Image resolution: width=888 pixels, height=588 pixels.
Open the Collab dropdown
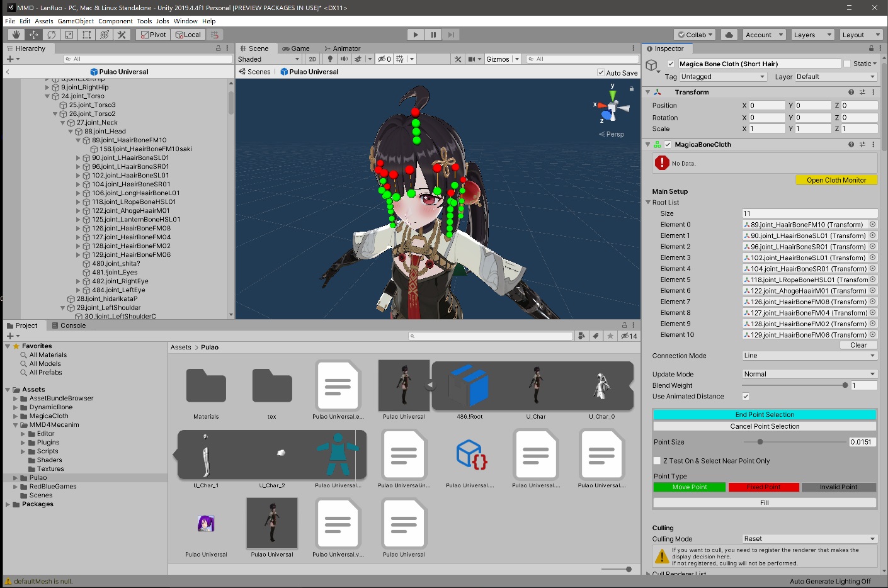[695, 35]
